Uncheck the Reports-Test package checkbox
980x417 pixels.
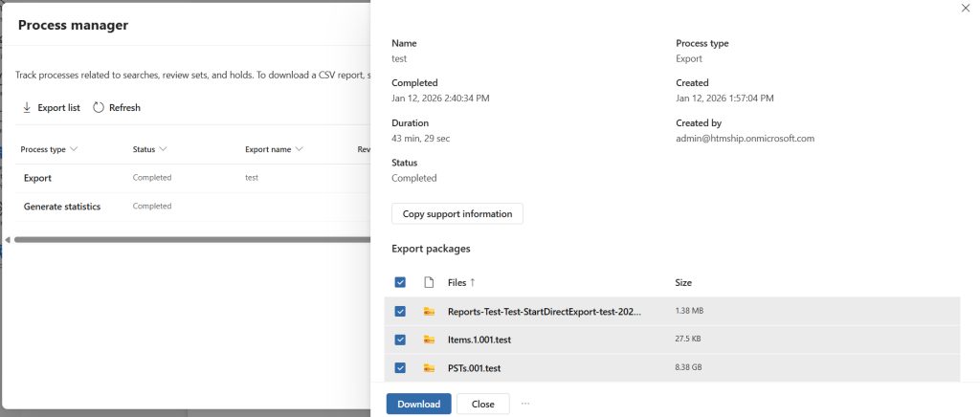coord(400,312)
